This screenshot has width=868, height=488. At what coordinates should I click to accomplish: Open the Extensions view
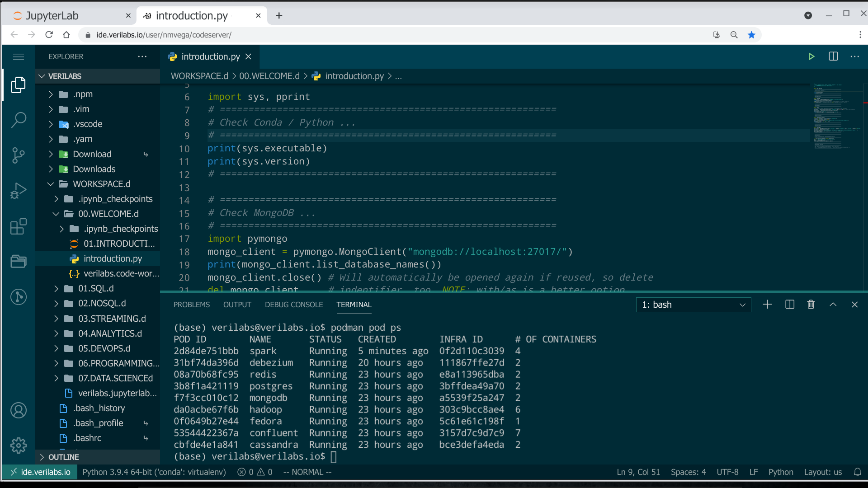[x=19, y=226]
